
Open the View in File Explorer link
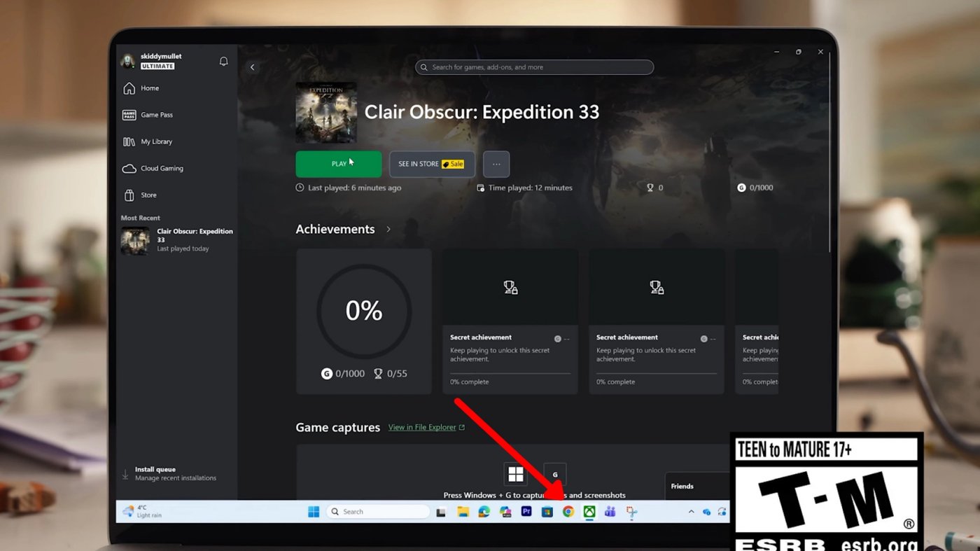421,427
